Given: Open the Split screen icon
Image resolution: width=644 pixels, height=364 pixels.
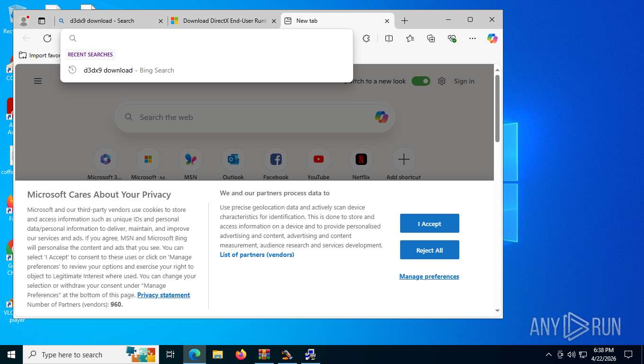Looking at the screenshot, I should (x=389, y=38).
